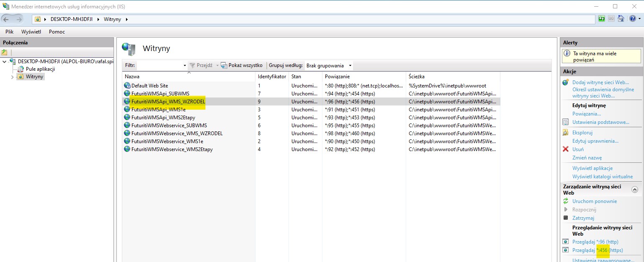Open the dropdown arrow next to Przejdź

pos(217,66)
